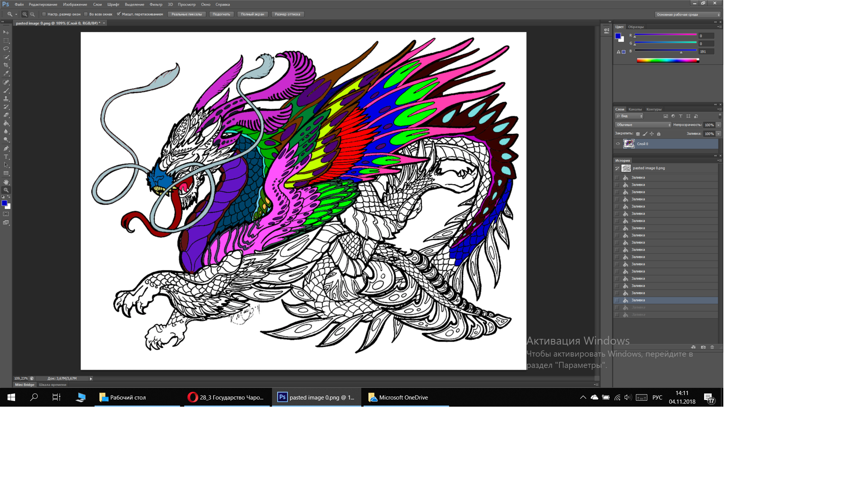Select the Path Selection tool
Screen dimensions: 868x488
coord(6,165)
